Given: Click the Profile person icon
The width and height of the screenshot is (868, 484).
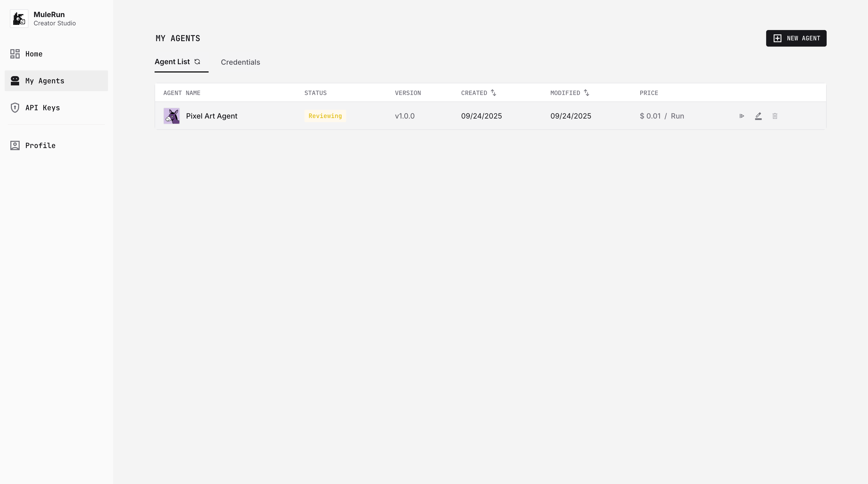Looking at the screenshot, I should (15, 145).
